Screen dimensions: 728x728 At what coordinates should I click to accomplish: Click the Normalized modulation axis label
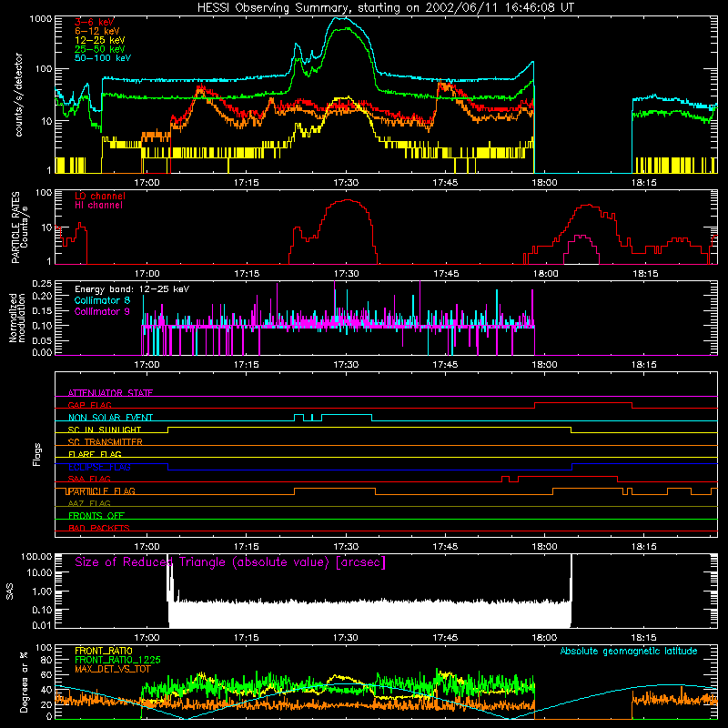point(17,318)
